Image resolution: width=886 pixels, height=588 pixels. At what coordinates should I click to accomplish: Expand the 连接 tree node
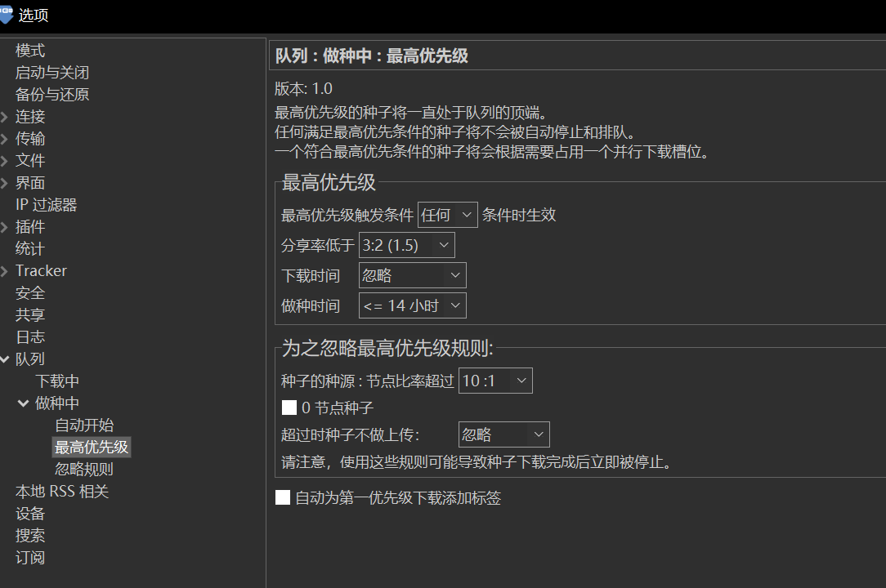[5, 117]
